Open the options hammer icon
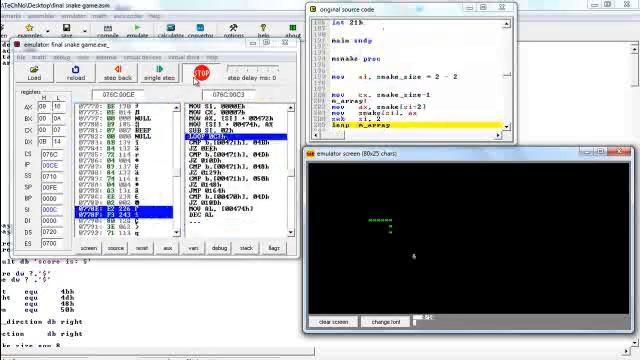640x360 pixels. pos(233,27)
